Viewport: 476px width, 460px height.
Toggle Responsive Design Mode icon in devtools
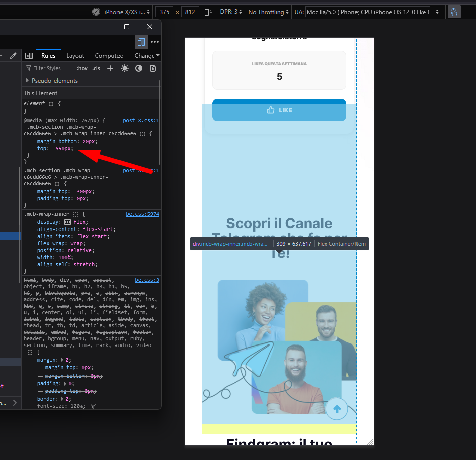click(x=141, y=42)
